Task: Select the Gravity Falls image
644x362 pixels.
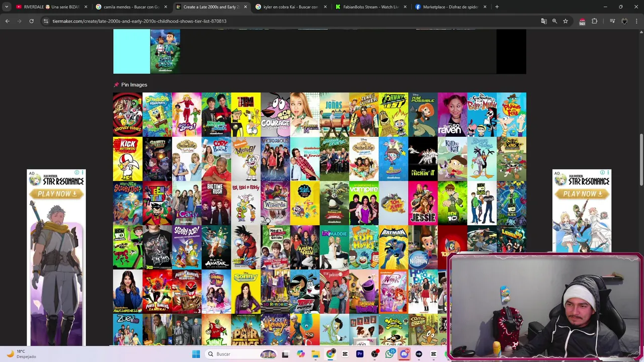Action: point(157,159)
